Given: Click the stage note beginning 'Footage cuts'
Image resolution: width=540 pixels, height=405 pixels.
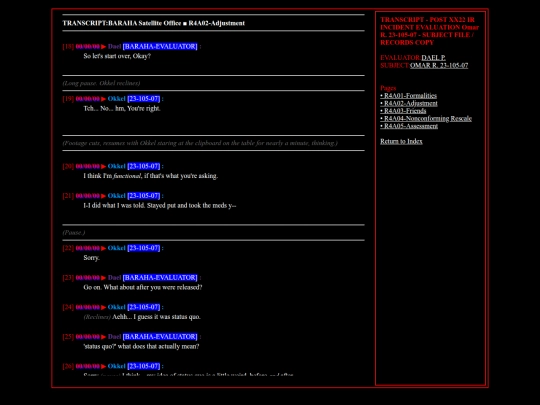Looking at the screenshot, I should point(200,143).
